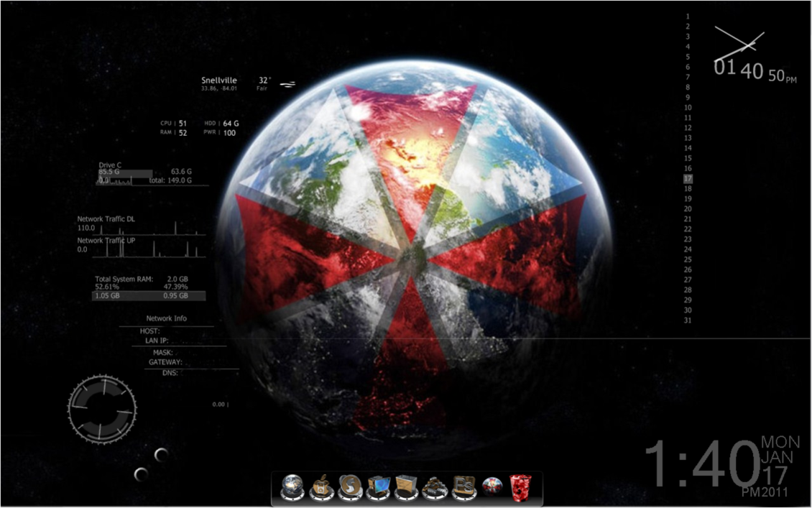Open the Earth globe dock icon
Image resolution: width=812 pixels, height=508 pixels.
[292, 487]
